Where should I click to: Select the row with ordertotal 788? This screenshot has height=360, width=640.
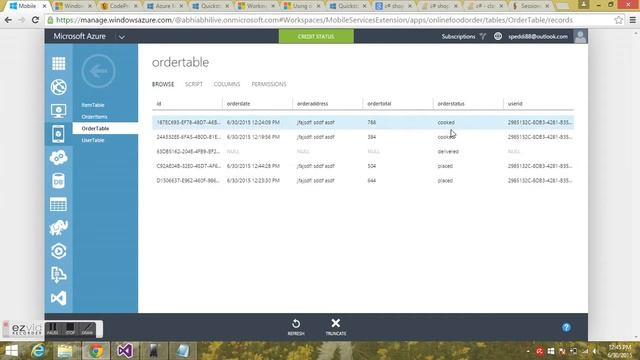point(363,122)
